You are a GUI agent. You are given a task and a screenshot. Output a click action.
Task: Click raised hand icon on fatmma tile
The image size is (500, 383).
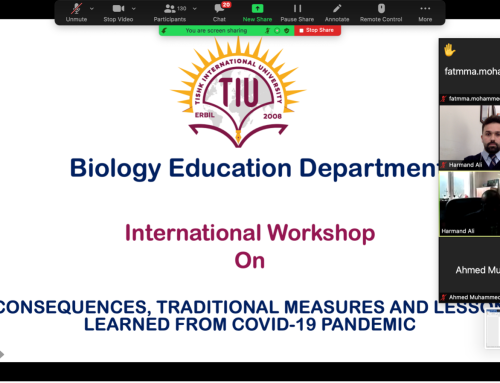(x=449, y=50)
